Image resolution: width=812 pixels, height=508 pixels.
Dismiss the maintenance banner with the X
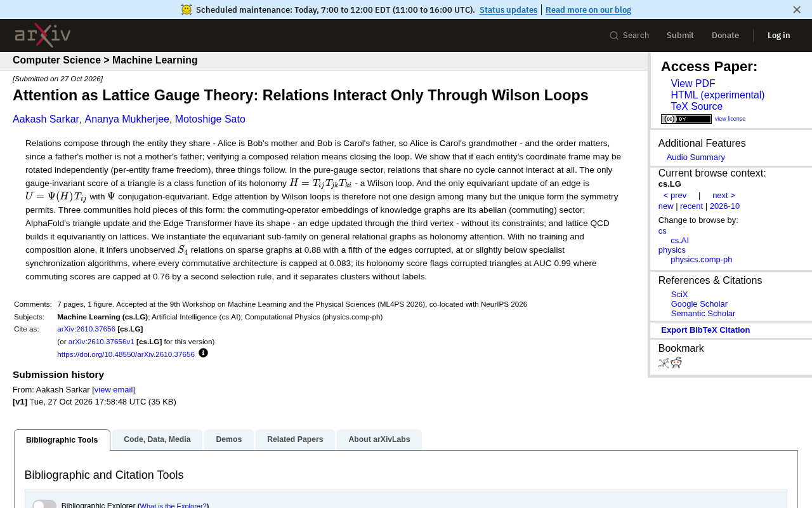(797, 10)
